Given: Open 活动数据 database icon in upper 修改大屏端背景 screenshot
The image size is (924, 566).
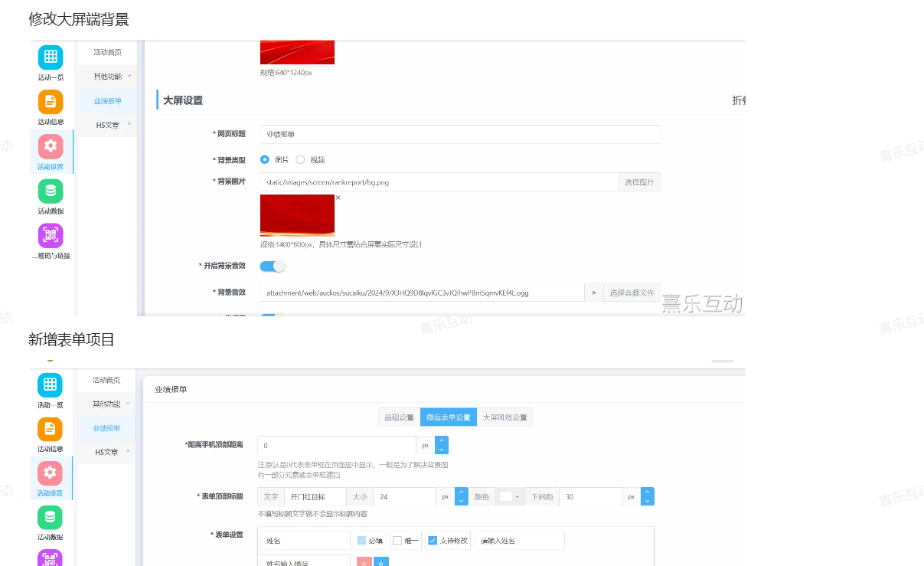Looking at the screenshot, I should [50, 191].
